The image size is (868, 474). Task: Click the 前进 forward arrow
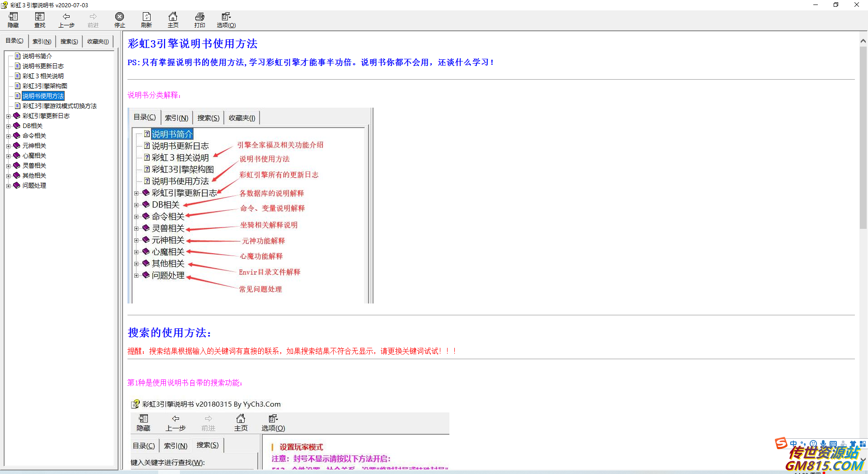(x=93, y=20)
